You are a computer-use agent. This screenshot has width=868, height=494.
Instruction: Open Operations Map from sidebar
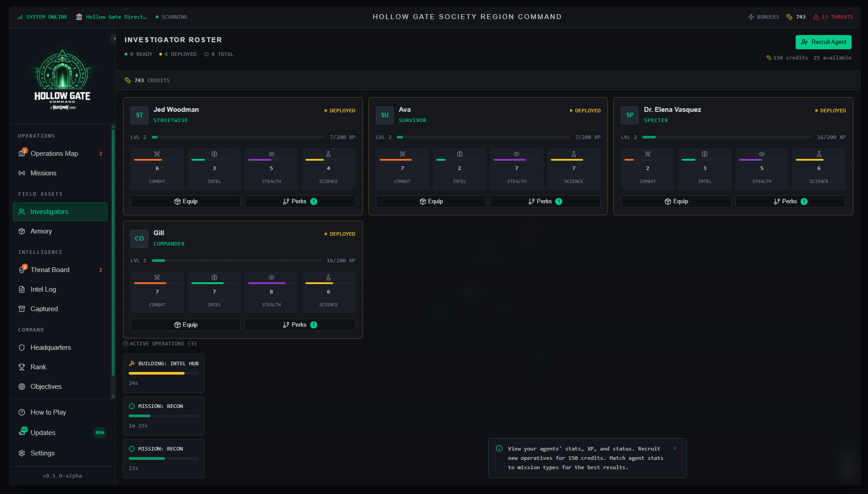pos(54,154)
